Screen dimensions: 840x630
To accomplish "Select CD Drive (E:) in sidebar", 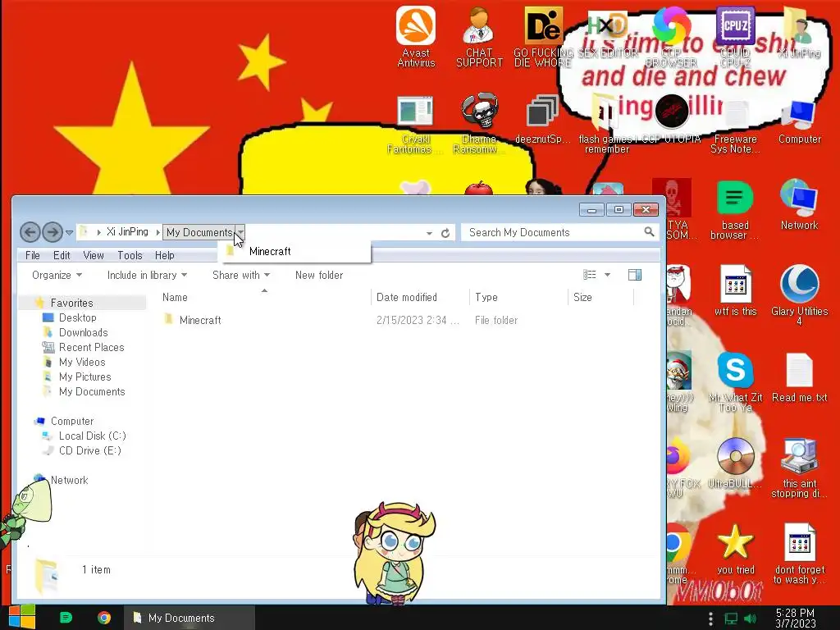I will point(89,450).
